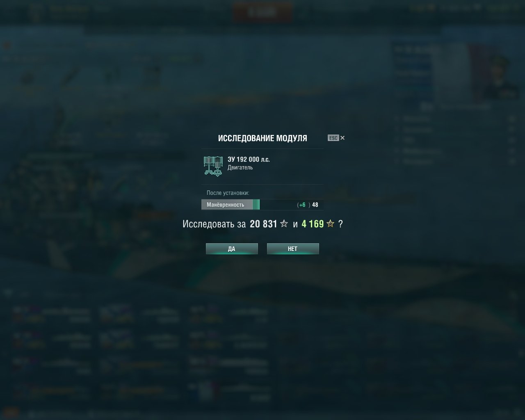
Task: Click the После установки label
Action: point(228,193)
